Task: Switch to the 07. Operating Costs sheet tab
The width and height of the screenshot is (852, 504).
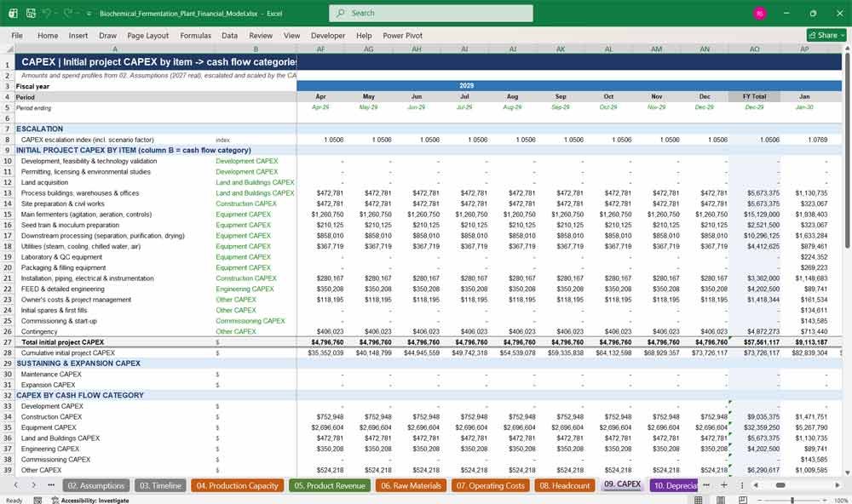Action: point(491,485)
